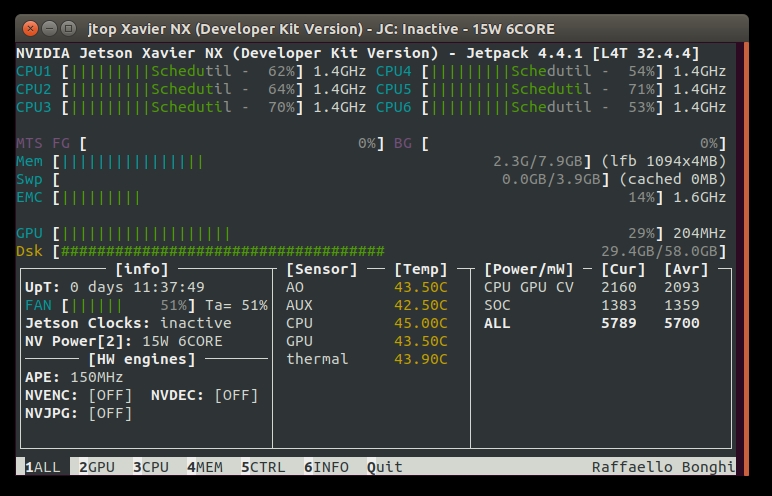Minimize the jtop terminal window
This screenshot has height=496, width=772.
[49, 29]
